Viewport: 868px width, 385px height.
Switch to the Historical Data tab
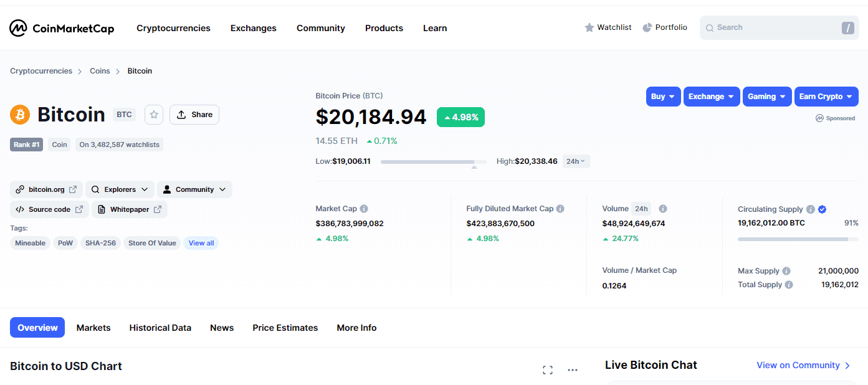pyautogui.click(x=160, y=328)
